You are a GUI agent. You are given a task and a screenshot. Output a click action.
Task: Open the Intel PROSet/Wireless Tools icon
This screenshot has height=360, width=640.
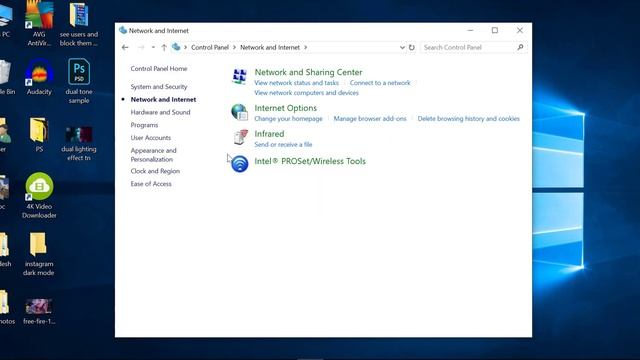click(x=240, y=164)
